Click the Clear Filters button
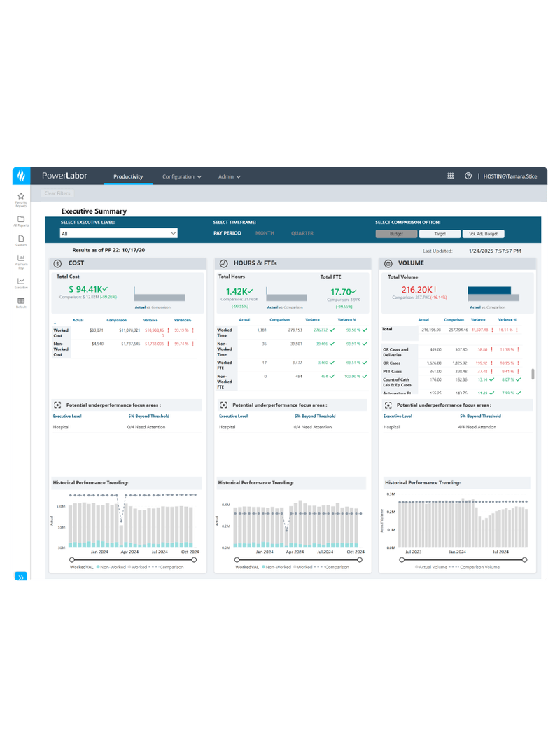The height and width of the screenshot is (747, 560). (x=57, y=193)
